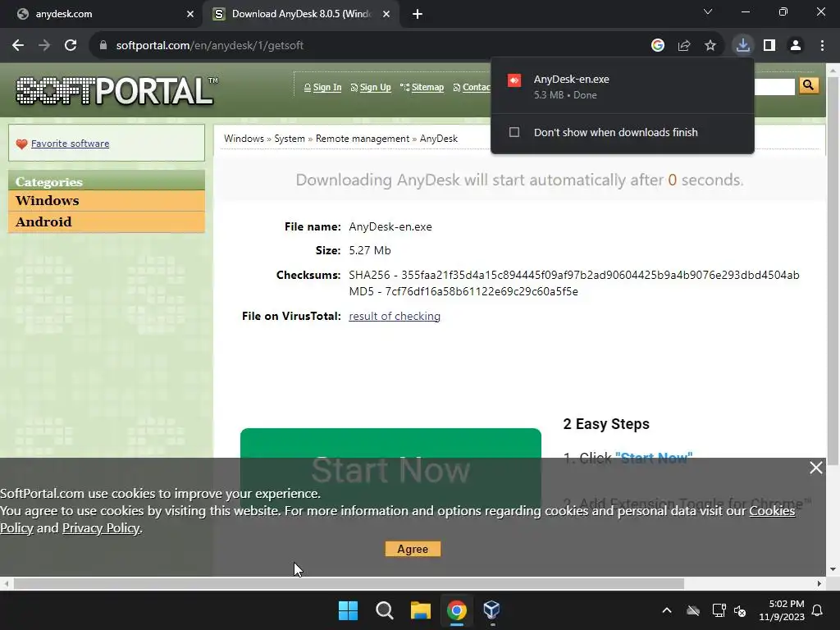Select the Android category
This screenshot has height=630, width=840.
[x=107, y=221]
